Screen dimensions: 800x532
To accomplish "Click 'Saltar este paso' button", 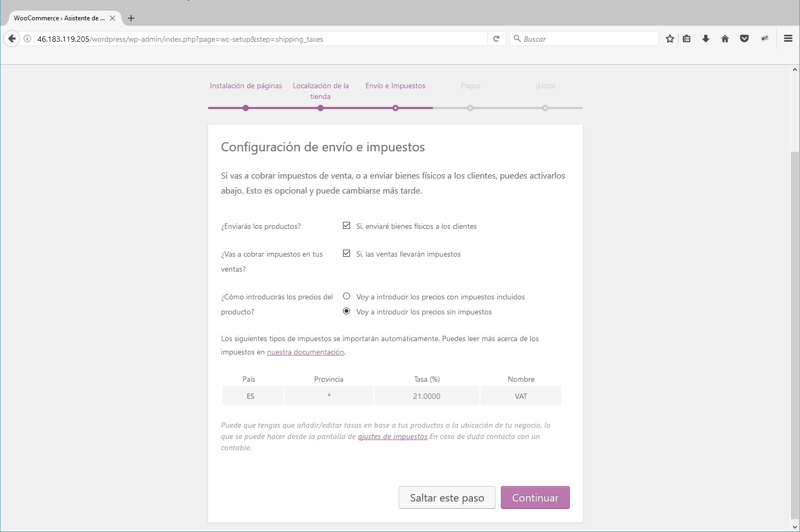I will pyautogui.click(x=447, y=498).
